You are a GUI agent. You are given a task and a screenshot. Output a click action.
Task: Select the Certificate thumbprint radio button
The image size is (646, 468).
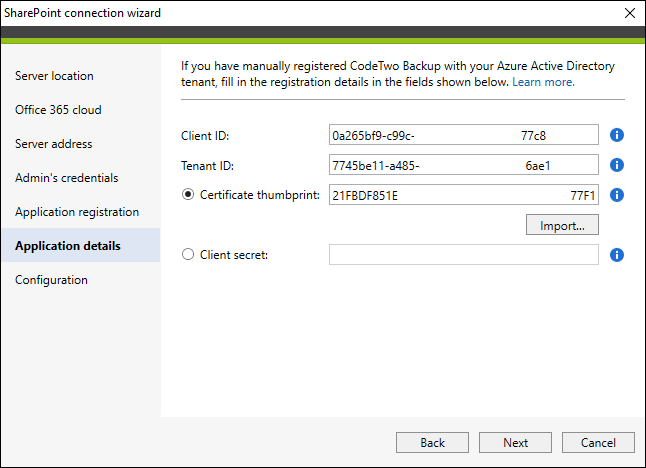coord(188,194)
